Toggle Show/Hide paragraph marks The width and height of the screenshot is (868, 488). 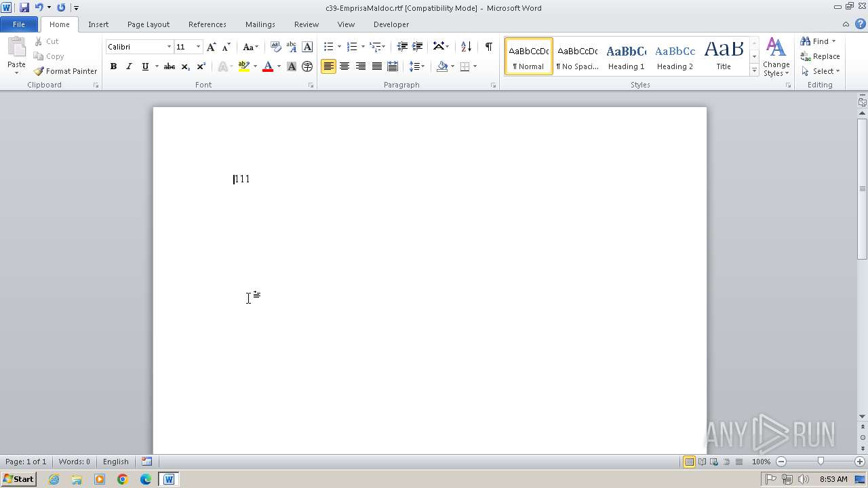488,47
